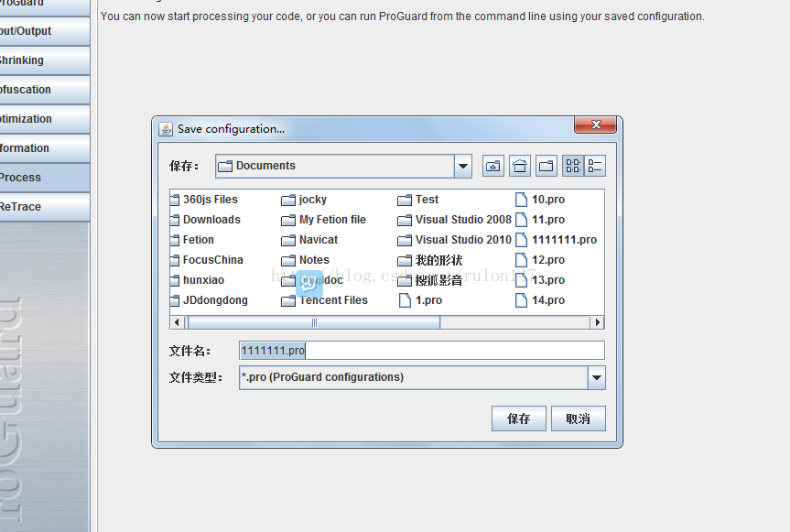Select the Test folder
Image resolution: width=790 pixels, height=532 pixels.
[418, 200]
